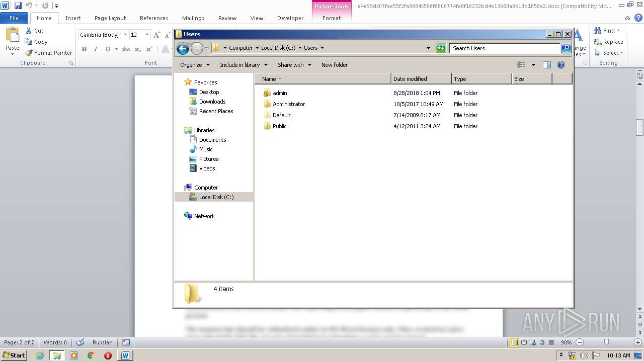Click the Start button
Screen dimensions: 644x362
coord(14,355)
